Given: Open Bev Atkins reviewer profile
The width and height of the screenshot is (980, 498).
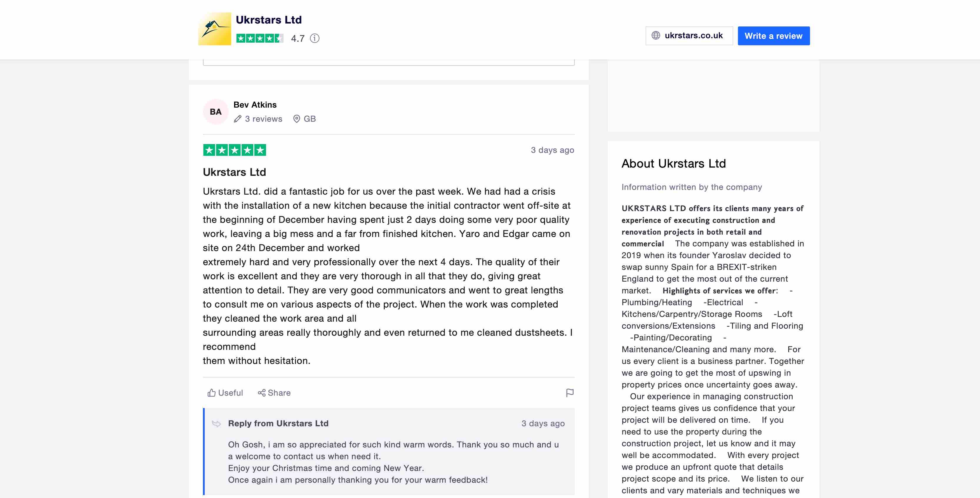Looking at the screenshot, I should click(x=254, y=105).
